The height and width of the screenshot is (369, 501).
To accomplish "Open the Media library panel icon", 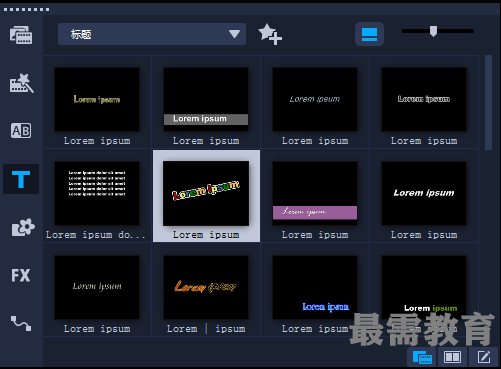I will pyautogui.click(x=21, y=35).
